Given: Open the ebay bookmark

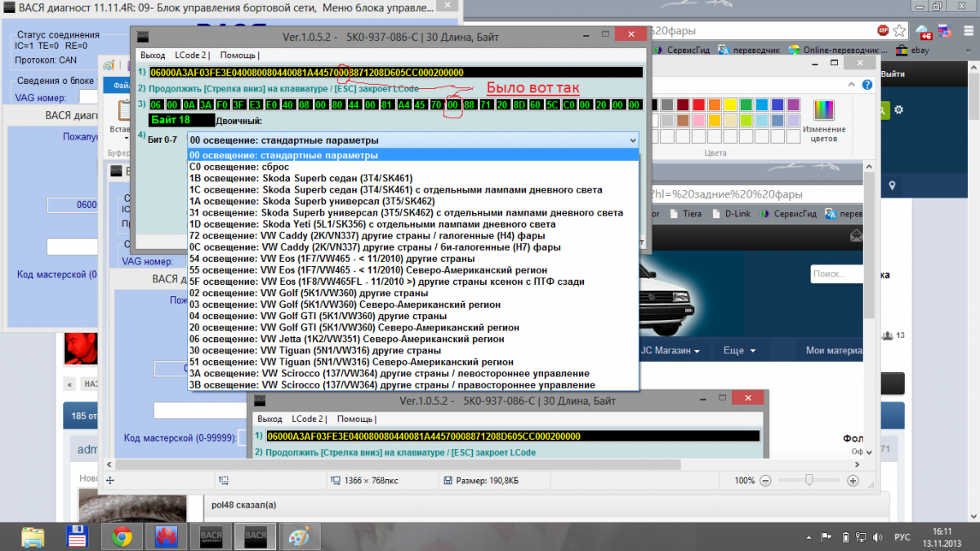Looking at the screenshot, I should [x=913, y=49].
